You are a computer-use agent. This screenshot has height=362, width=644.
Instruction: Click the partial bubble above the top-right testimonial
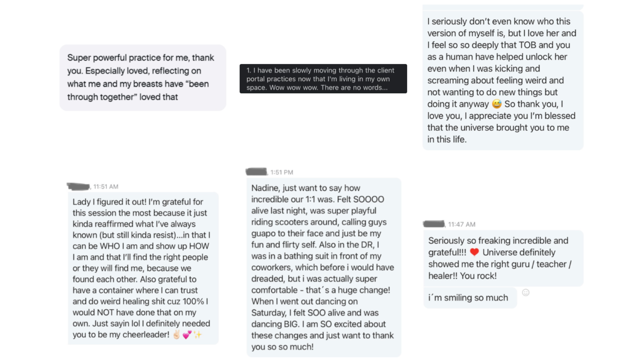[503, 7]
